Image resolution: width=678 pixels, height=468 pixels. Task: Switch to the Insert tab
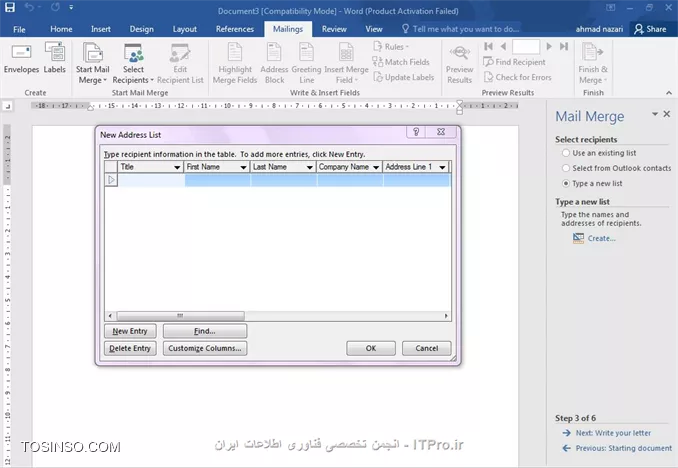(101, 29)
